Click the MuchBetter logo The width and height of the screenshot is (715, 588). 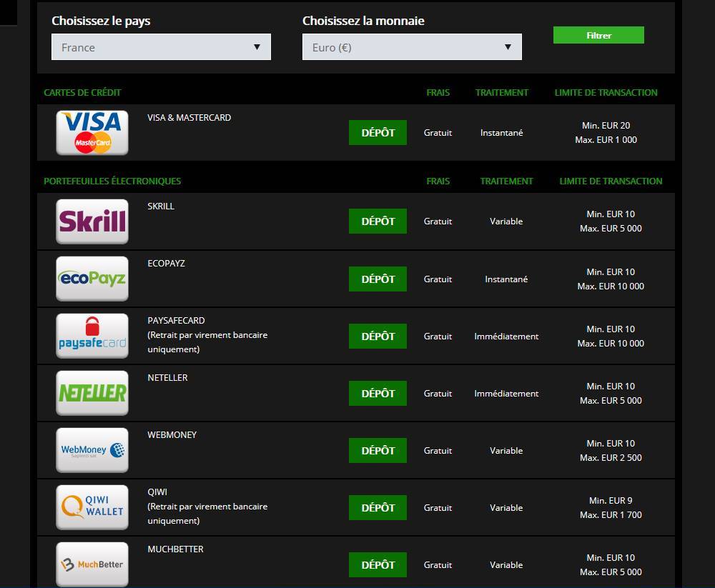point(92,564)
